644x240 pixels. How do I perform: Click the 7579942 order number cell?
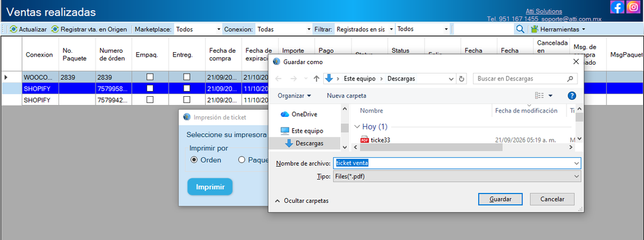click(113, 100)
